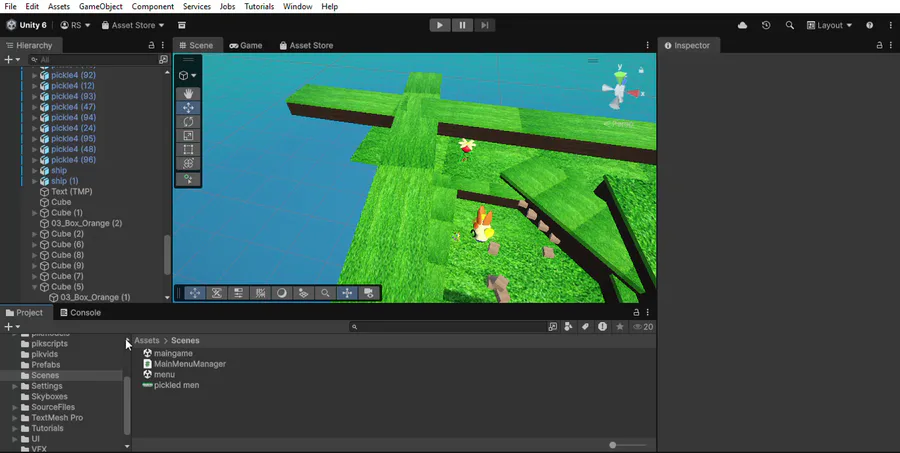Open the help question mark icon
The width and height of the screenshot is (900, 453).
pyautogui.click(x=870, y=25)
